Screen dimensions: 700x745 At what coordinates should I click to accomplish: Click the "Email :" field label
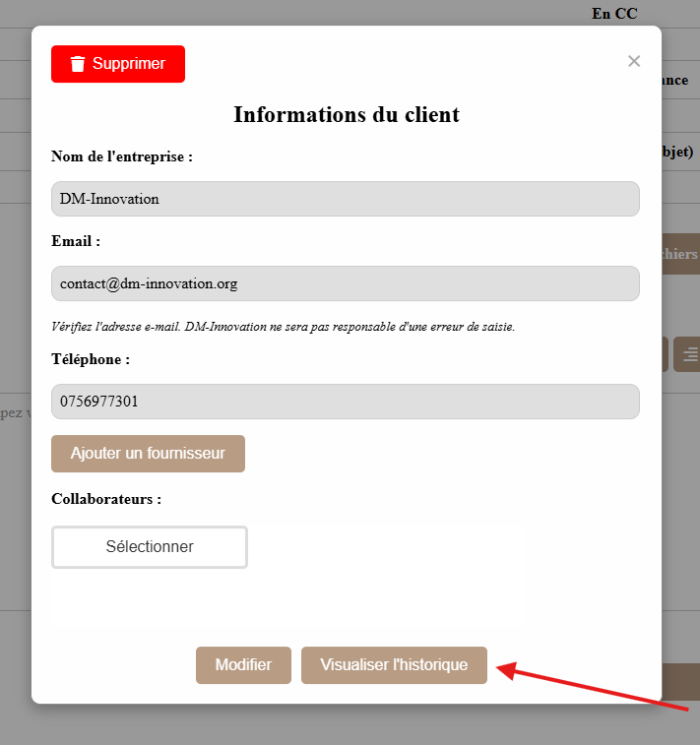tap(76, 241)
